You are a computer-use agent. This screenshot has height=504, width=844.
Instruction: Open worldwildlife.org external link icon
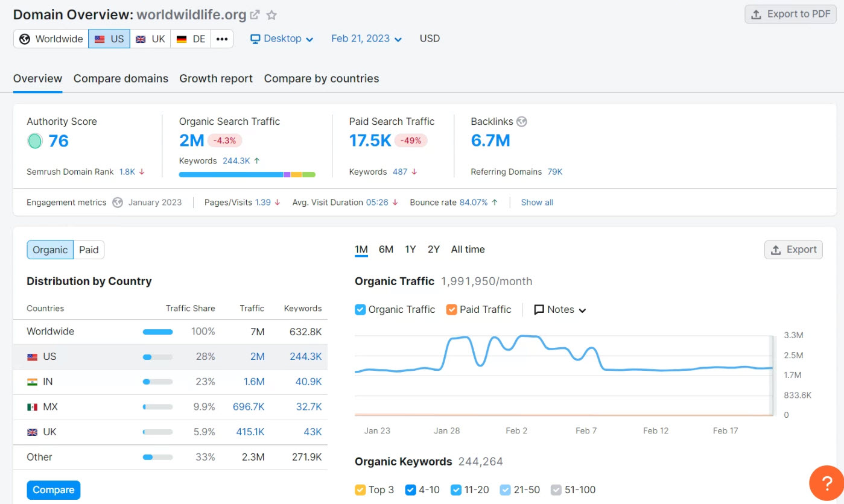(255, 15)
